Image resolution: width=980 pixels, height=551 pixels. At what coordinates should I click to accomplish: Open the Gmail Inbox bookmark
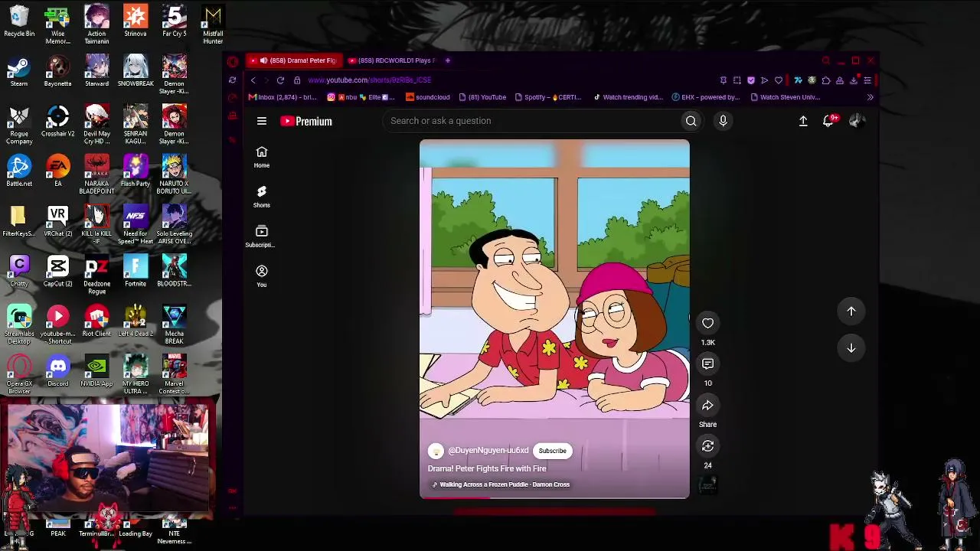coord(283,97)
